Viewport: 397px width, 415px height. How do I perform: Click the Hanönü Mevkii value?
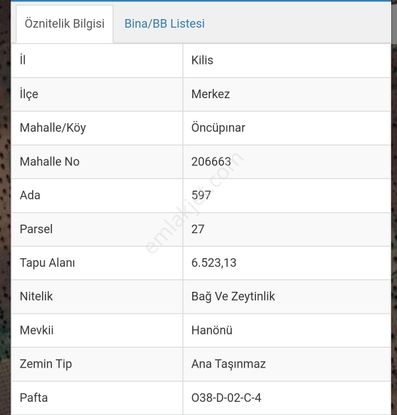[212, 330]
